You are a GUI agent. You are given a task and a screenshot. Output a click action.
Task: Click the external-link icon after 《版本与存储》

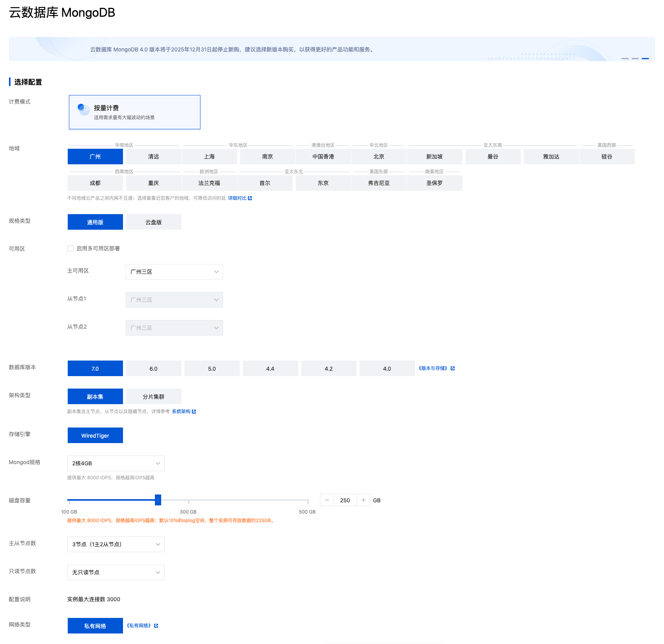click(x=453, y=368)
